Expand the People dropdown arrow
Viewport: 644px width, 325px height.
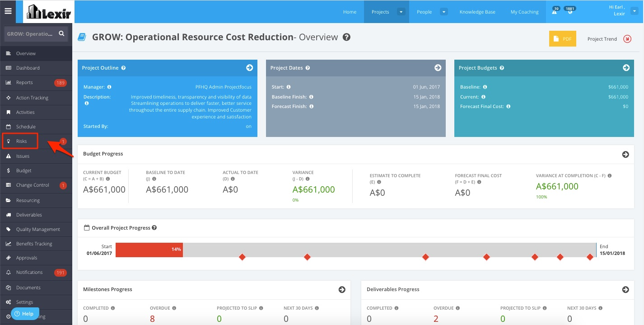pos(444,12)
